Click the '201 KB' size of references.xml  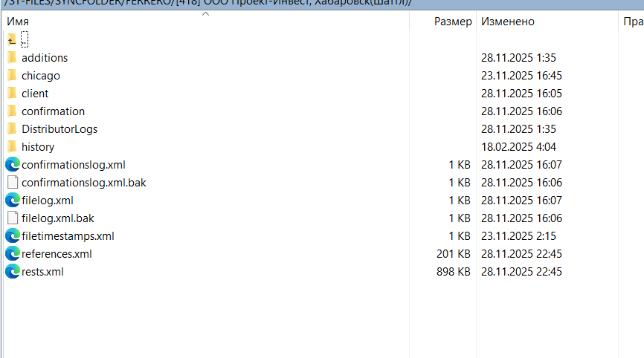pos(454,254)
